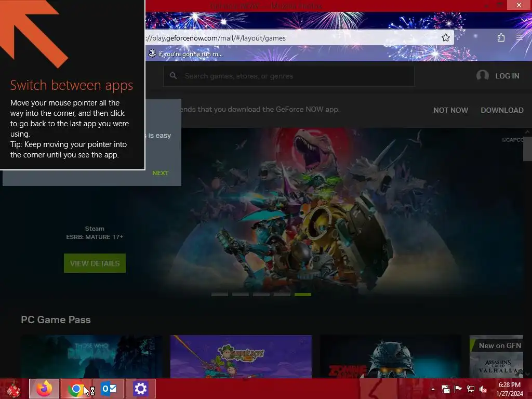Click NEXT in the tutorial tooltip

click(x=160, y=173)
